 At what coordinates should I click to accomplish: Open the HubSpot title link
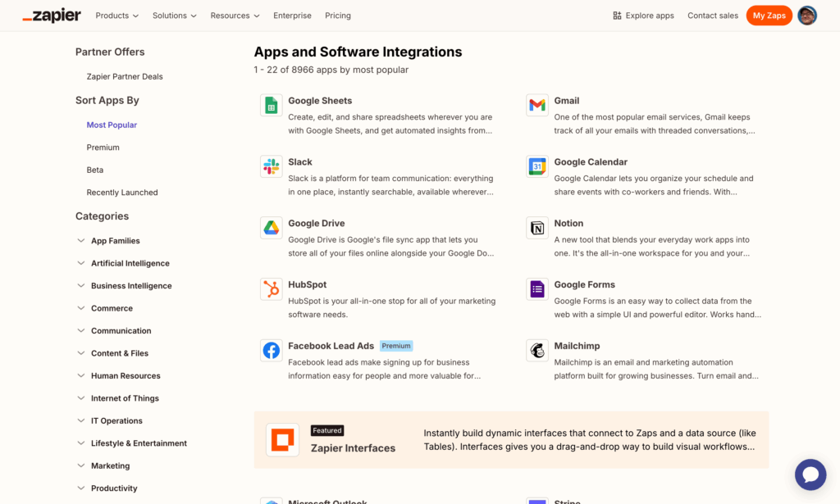click(307, 284)
